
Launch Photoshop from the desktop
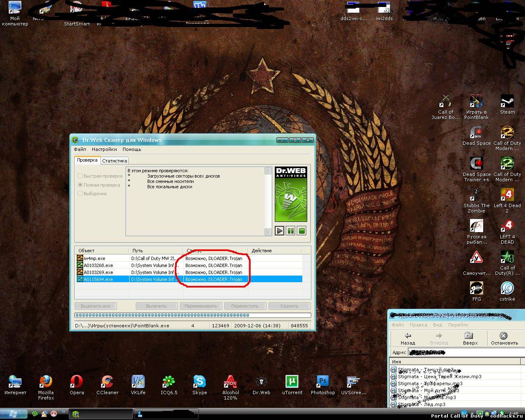click(x=323, y=385)
